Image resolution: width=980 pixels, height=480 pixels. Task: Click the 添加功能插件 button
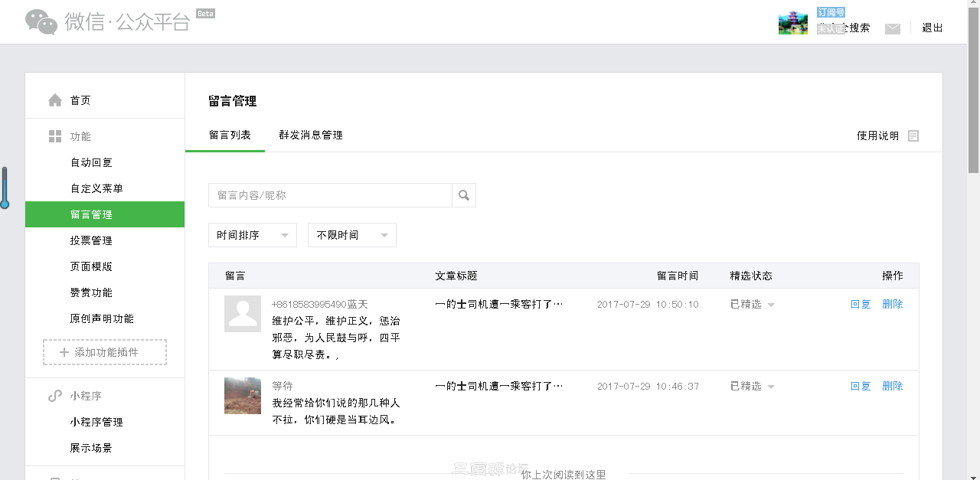pyautogui.click(x=105, y=352)
